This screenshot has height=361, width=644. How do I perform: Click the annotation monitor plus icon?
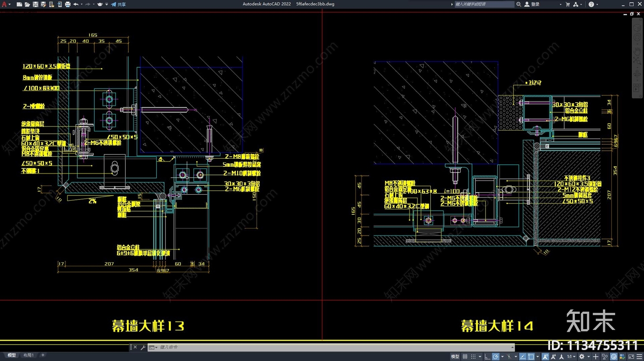click(596, 357)
